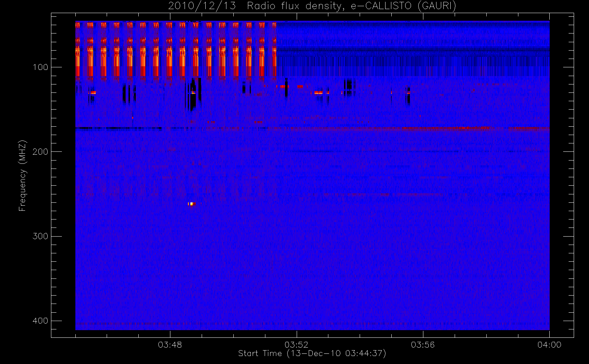The image size is (589, 364).
Task: Click the 03:56 time tick label
Action: 423,345
